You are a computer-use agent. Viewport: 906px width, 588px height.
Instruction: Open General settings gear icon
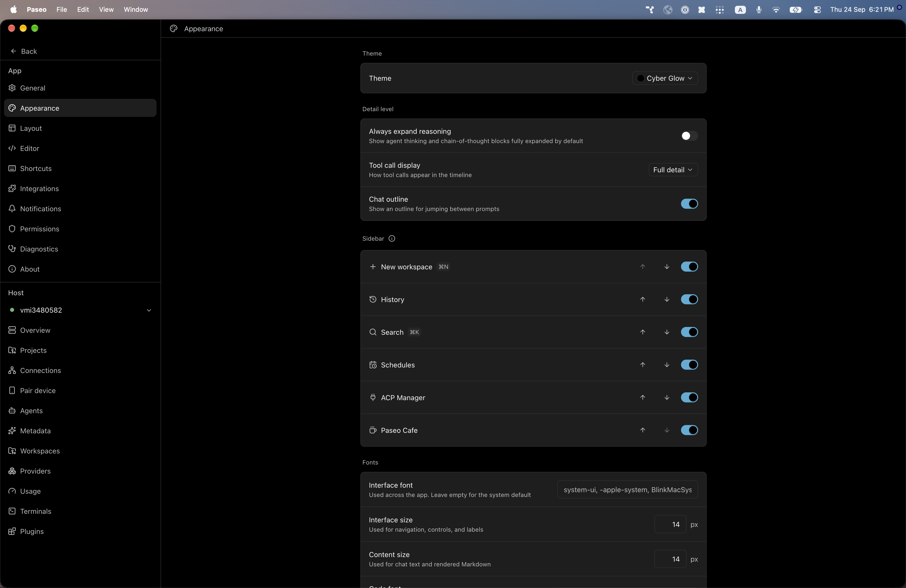(12, 88)
